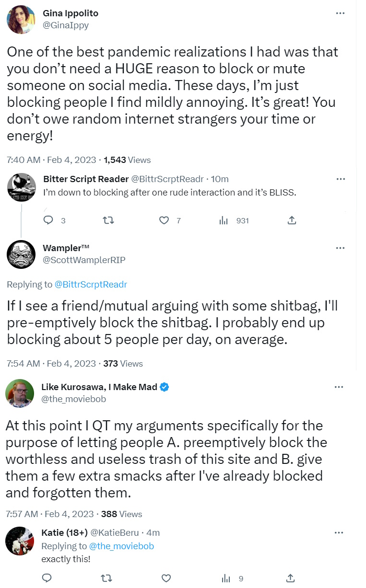
Task: Open Wampler's profile avatar
Action: click(x=21, y=254)
